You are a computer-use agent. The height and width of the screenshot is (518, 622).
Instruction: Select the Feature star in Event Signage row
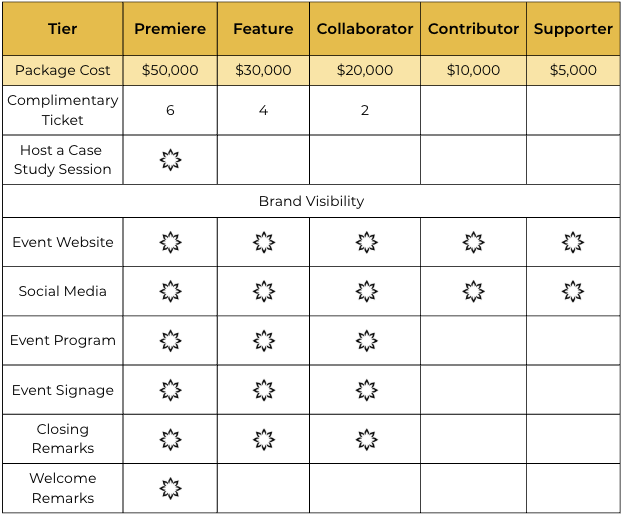point(264,390)
